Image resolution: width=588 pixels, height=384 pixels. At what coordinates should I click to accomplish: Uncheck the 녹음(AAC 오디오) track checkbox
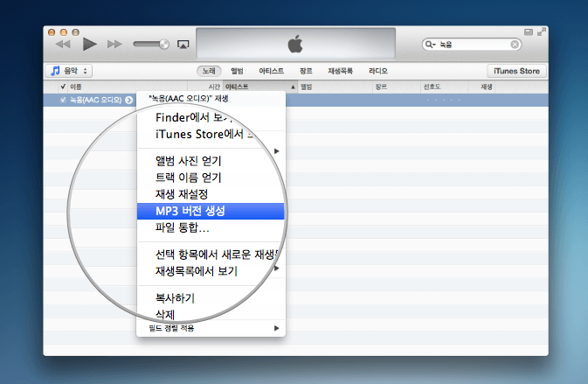63,100
